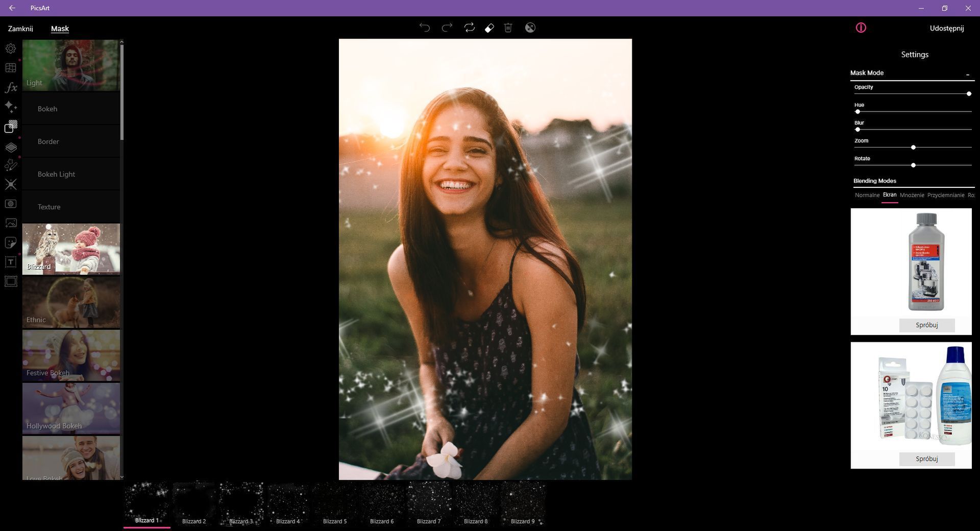Open the fx effects tool in the sidebar
980x531 pixels.
10,88
